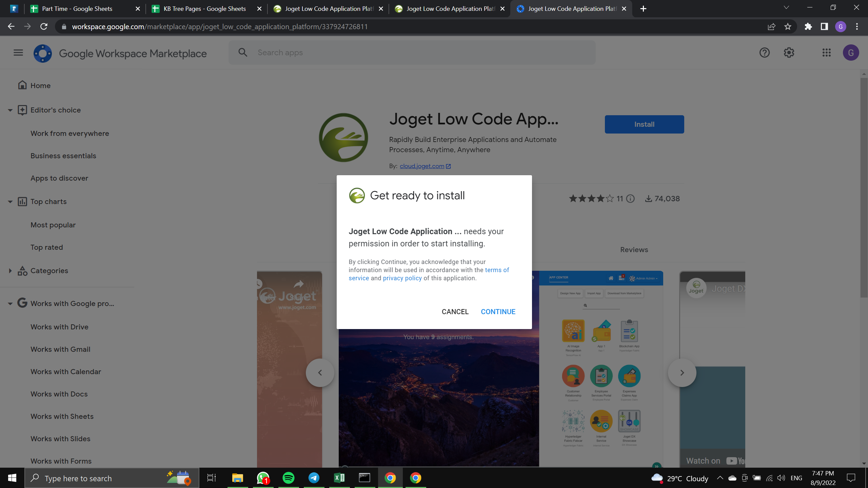Click the Marketplace settings gear icon
Viewport: 868px width, 488px height.
[x=789, y=53]
